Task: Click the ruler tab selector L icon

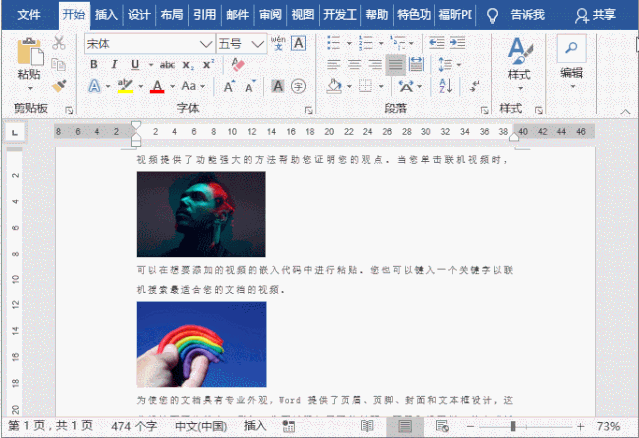Action: (x=15, y=132)
